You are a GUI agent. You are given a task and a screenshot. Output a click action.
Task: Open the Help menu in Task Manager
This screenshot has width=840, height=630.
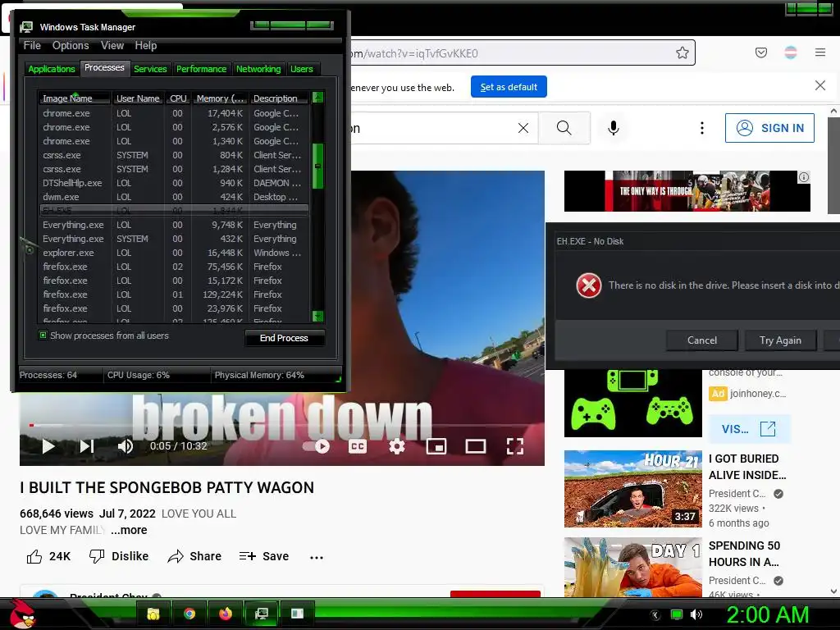tap(146, 46)
